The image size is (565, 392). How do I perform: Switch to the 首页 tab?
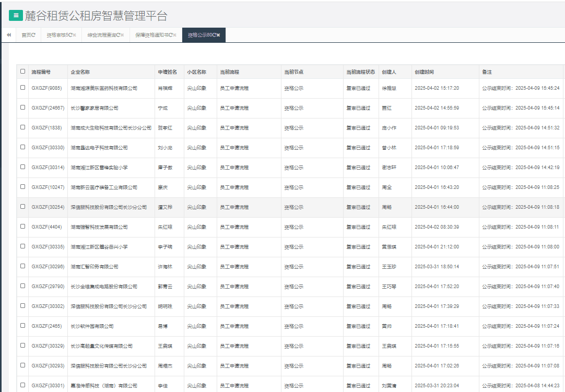point(26,35)
